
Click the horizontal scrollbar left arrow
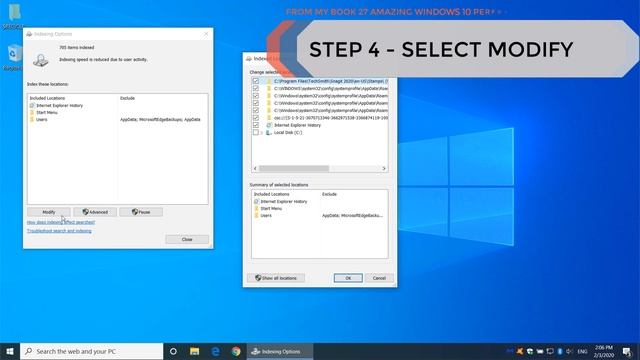tap(255, 168)
